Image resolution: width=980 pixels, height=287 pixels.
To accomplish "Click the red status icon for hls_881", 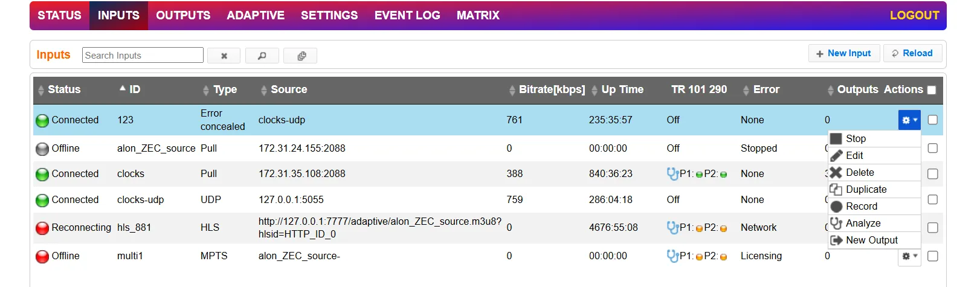I will 42,228.
